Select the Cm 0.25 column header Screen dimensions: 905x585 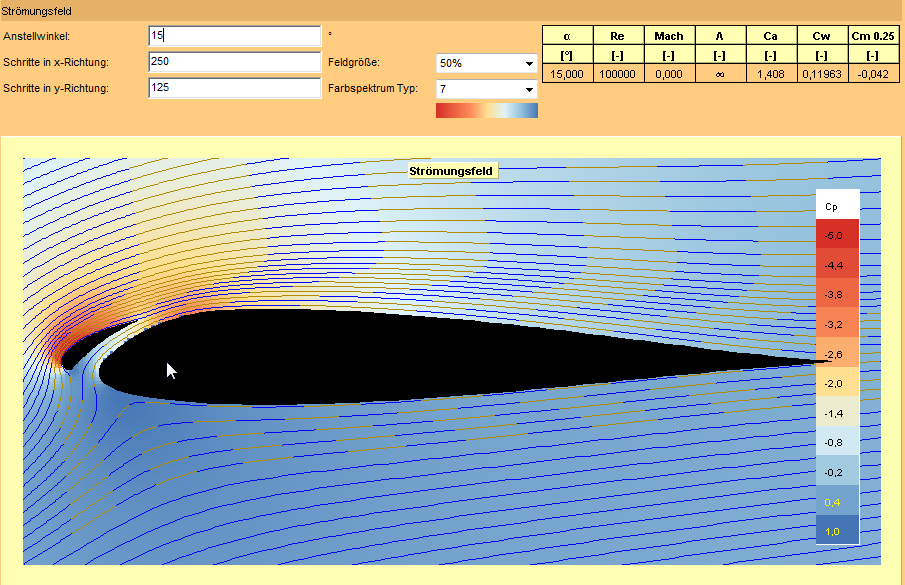click(872, 36)
